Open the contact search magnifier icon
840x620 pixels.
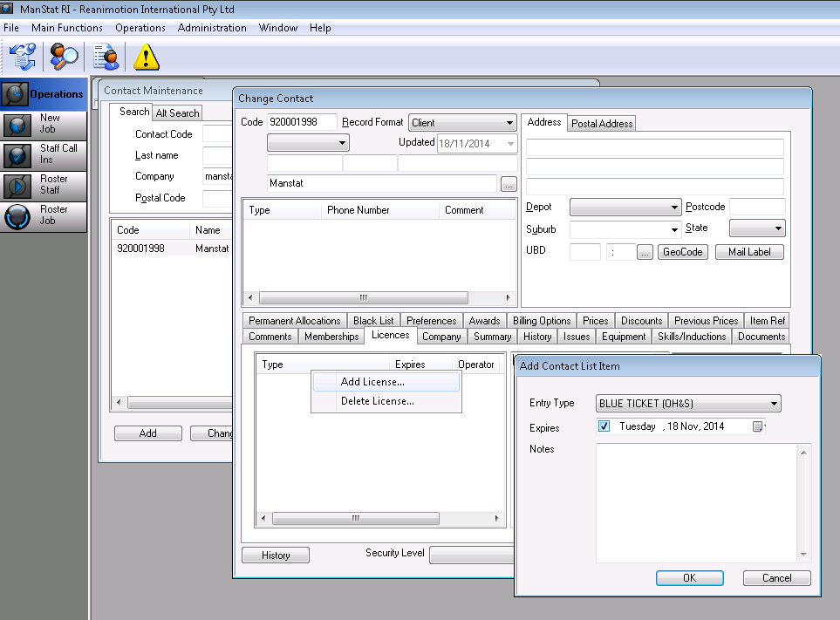64,57
